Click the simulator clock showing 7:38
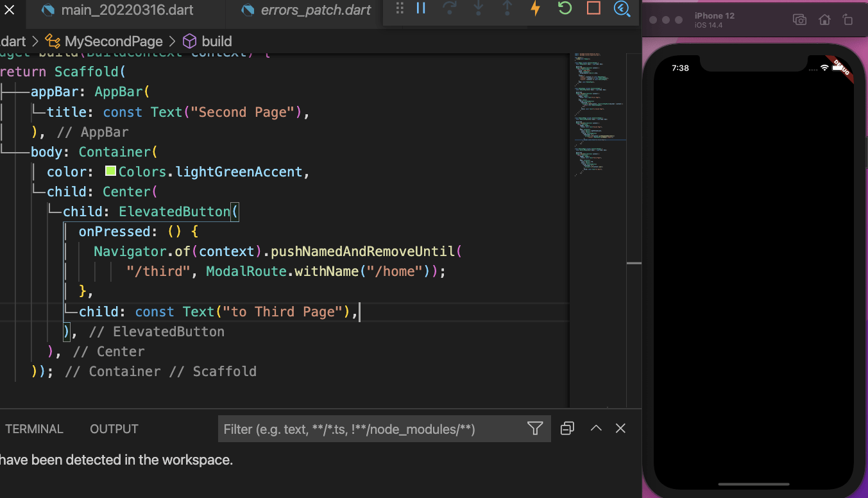 [681, 68]
